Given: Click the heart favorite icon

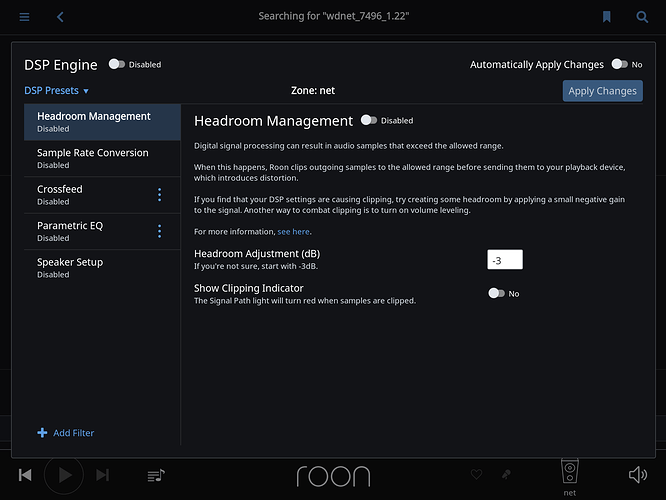Looking at the screenshot, I should click(x=477, y=474).
